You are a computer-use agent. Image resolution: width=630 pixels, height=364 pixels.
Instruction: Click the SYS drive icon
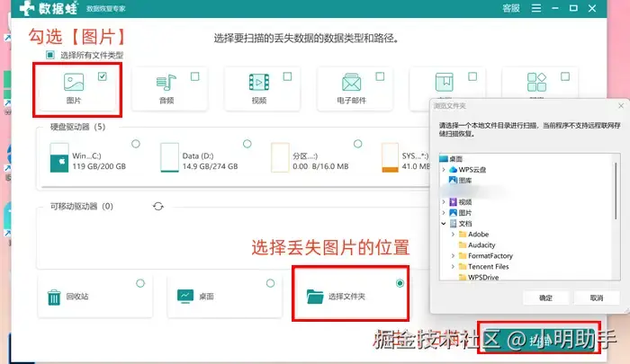tap(390, 157)
